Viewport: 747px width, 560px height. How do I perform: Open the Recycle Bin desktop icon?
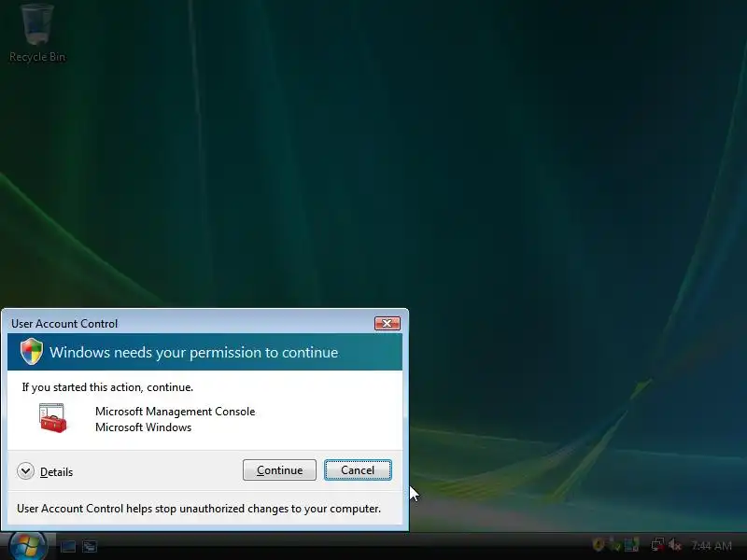[37, 34]
